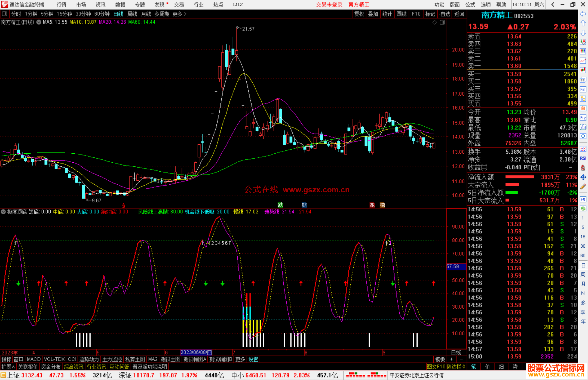This screenshot has height=380, width=588.
Task: Click the blue move-arrows sidebar icon
Action: 583,177
